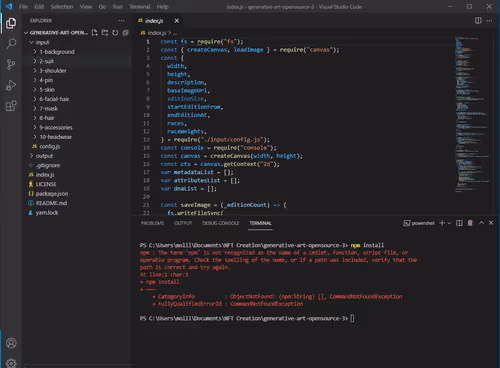The width and height of the screenshot is (500, 368).
Task: Open the Source Control view
Action: click(11, 64)
